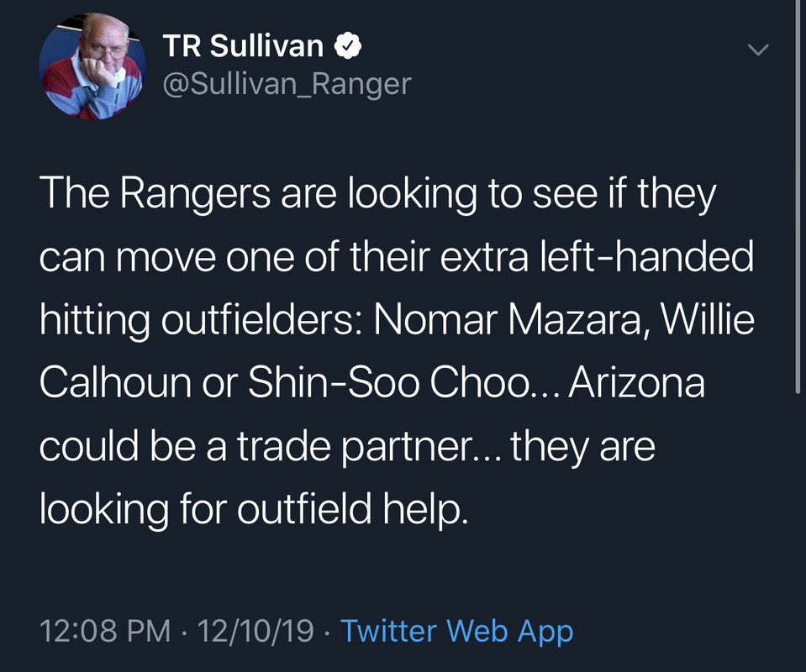Expand the tweet options chevron menu
Viewport: 806px width, 672px height.
[758, 50]
